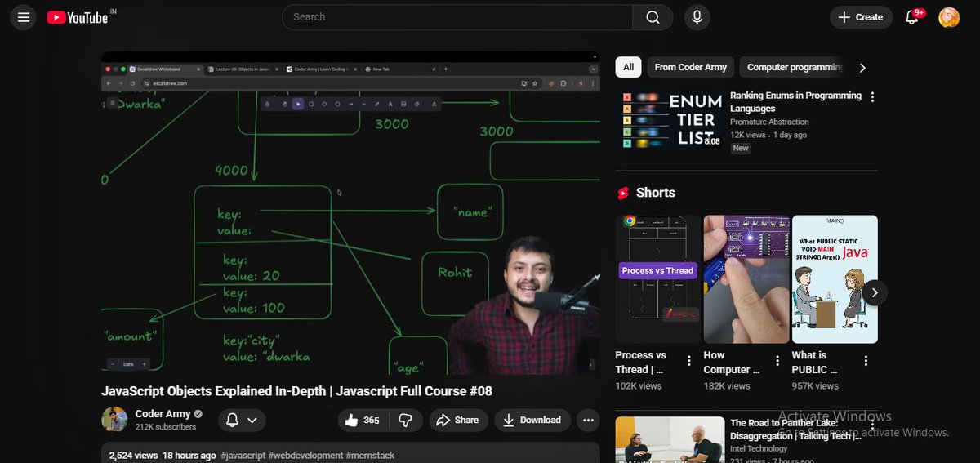Select the From Coder Army chip

coord(690,67)
